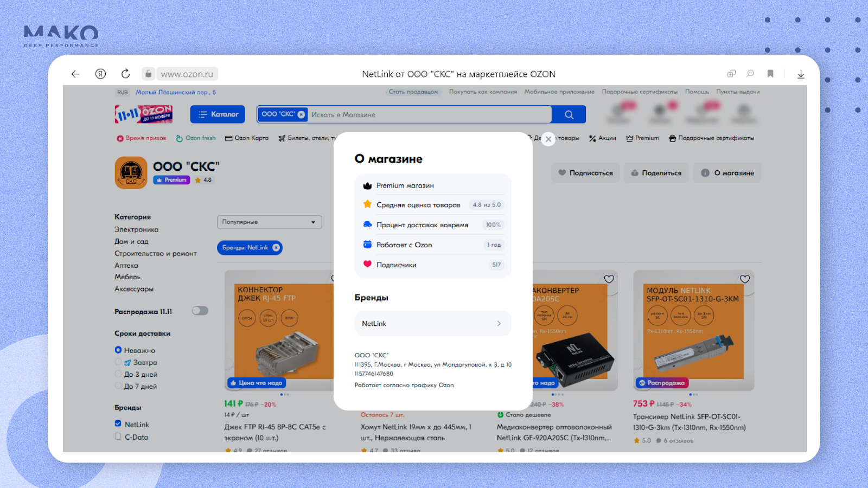Screen dimensions: 868x488
Task: Click the Yandex home icon in browser bar
Action: pyautogui.click(x=100, y=74)
